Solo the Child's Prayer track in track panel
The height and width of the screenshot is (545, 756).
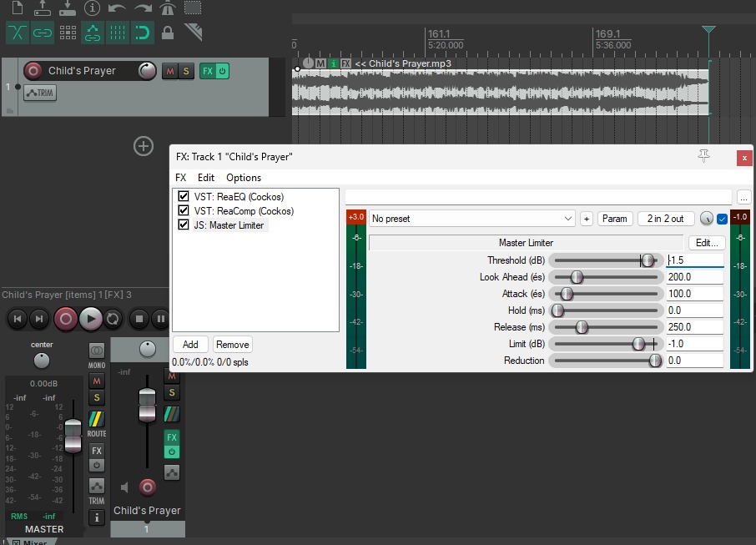[185, 72]
